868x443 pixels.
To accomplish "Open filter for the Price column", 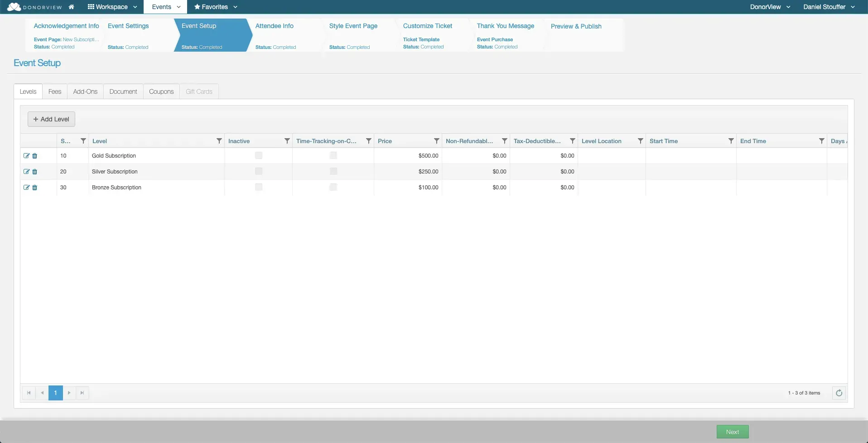I will coord(437,141).
